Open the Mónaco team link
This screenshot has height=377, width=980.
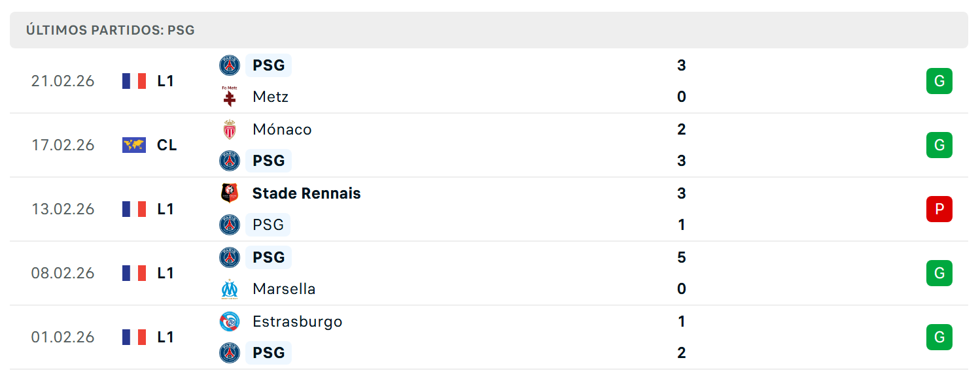coord(282,129)
